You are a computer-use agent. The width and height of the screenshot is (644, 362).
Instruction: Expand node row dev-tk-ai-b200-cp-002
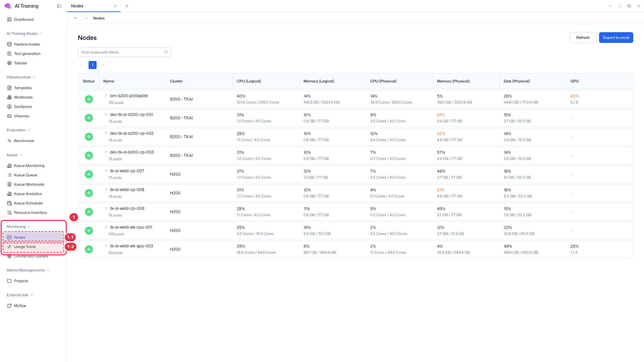106,133
